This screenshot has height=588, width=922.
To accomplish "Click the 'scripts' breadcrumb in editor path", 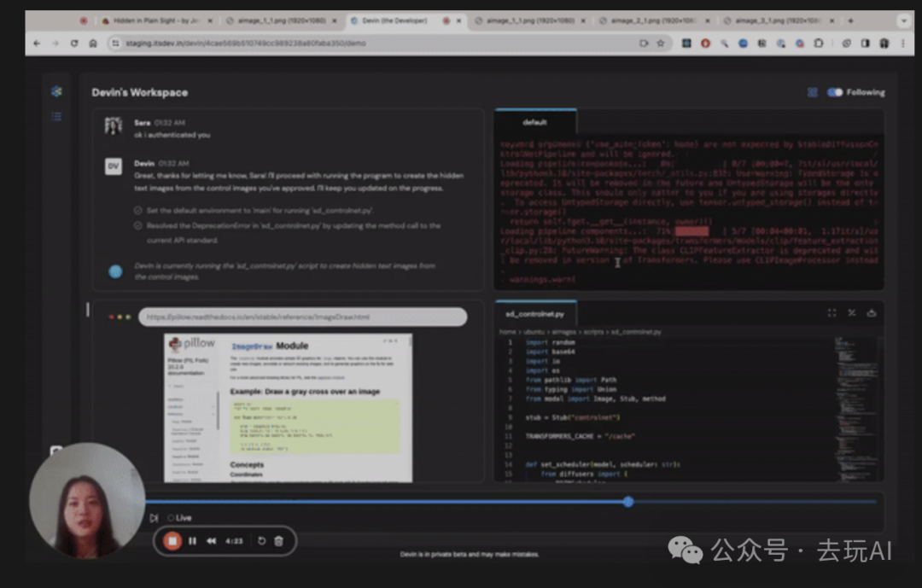I will pos(593,332).
